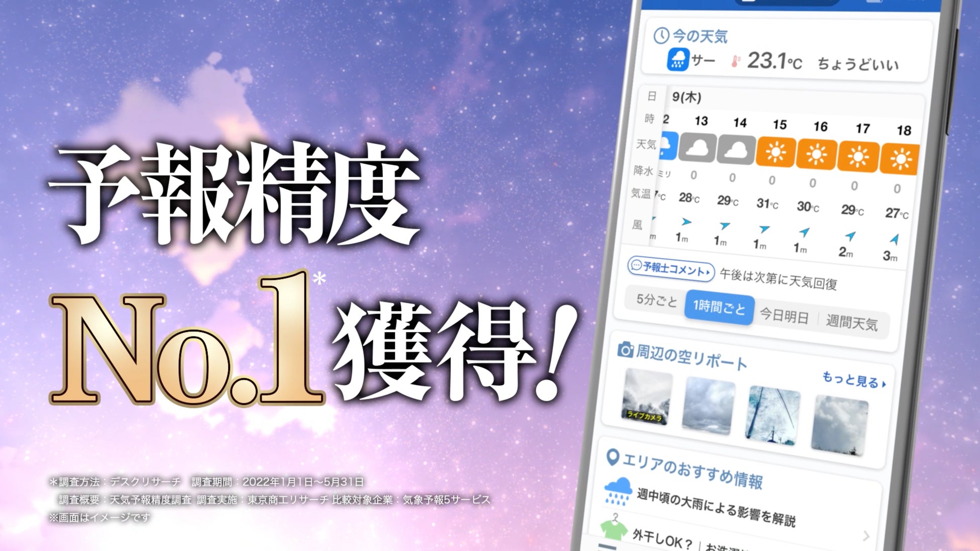The width and height of the screenshot is (980, 551).
Task: Expand the 外干しOK? row chevron
Action: 866,536
